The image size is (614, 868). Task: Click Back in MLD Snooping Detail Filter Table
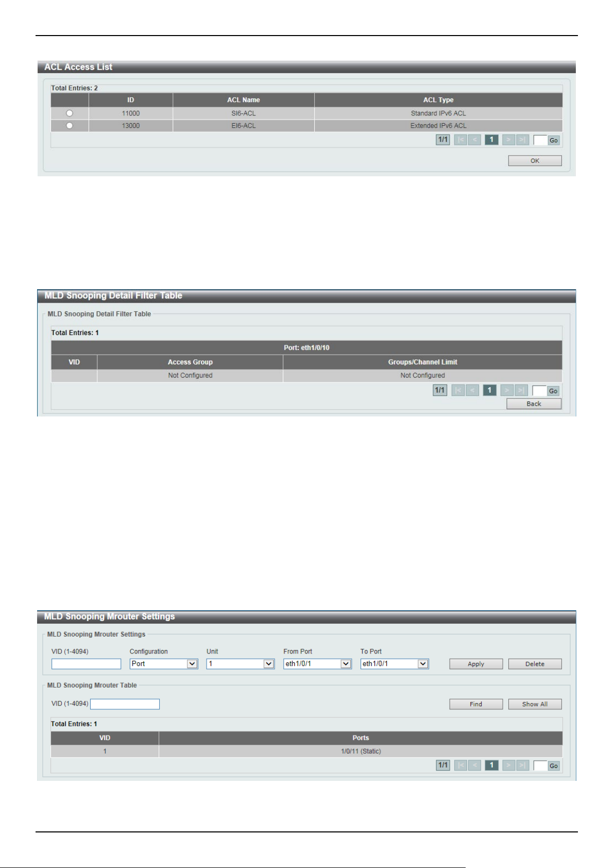click(x=534, y=404)
